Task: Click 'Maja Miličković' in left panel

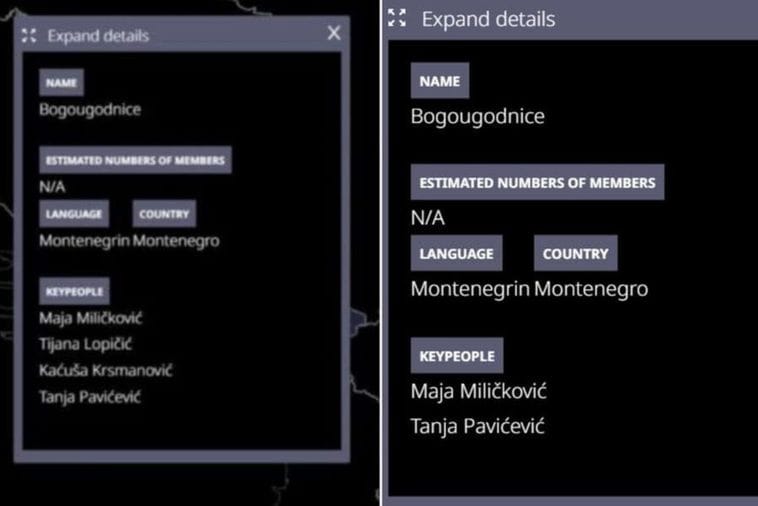Action: pos(91,318)
